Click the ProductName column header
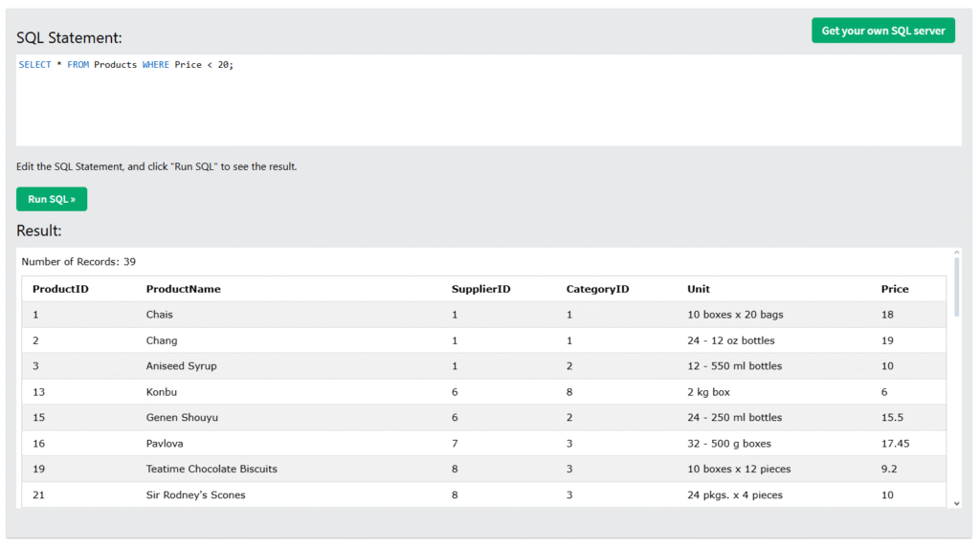This screenshot has height=548, width=980. [x=183, y=289]
